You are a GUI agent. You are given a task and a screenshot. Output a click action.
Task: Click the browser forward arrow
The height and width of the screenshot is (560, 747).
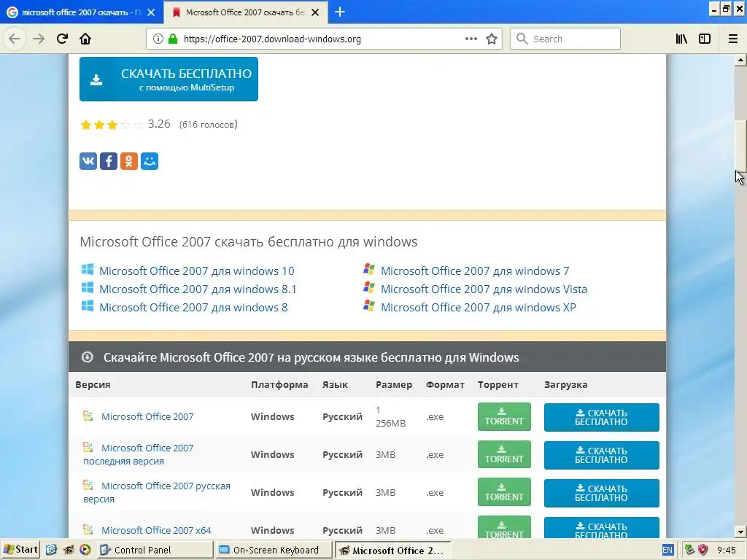39,39
